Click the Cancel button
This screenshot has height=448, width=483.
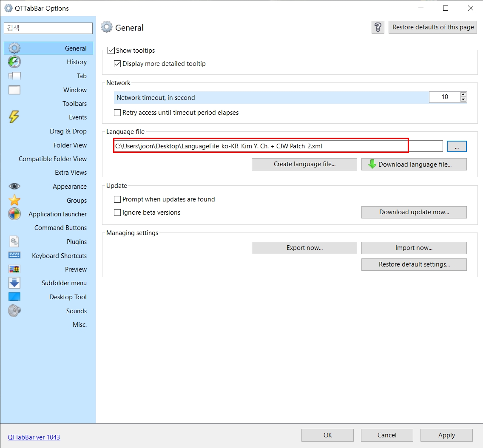point(387,435)
